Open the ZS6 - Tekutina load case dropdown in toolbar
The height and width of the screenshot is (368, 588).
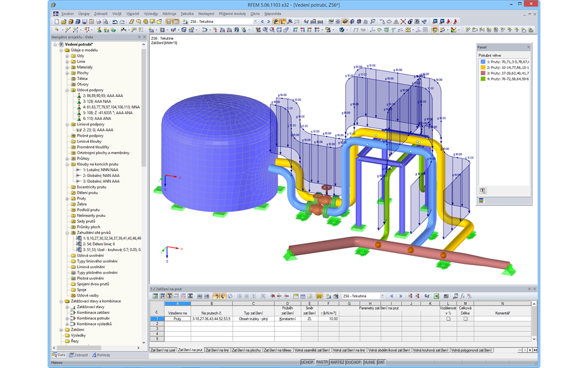(255, 21)
